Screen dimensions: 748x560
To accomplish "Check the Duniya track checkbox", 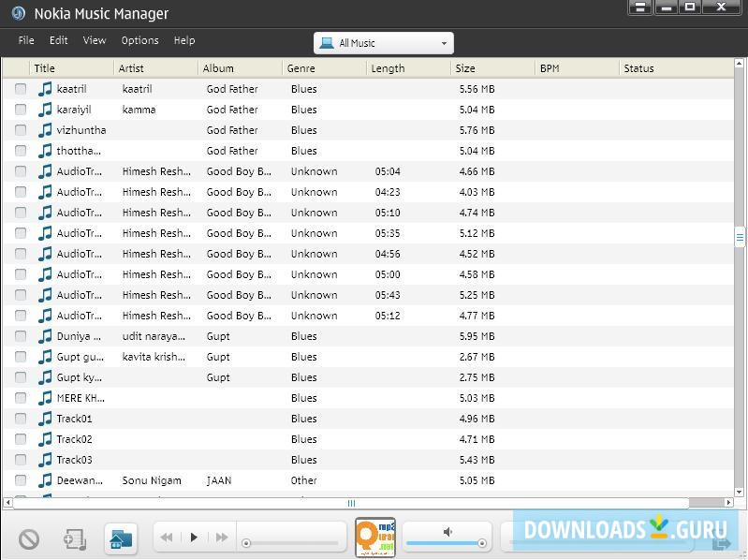I will [x=21, y=336].
